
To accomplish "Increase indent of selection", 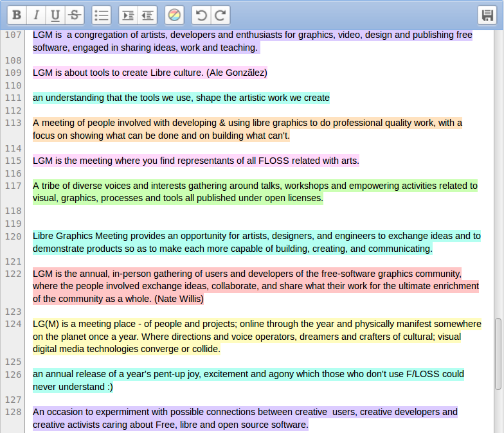I will 129,15.
